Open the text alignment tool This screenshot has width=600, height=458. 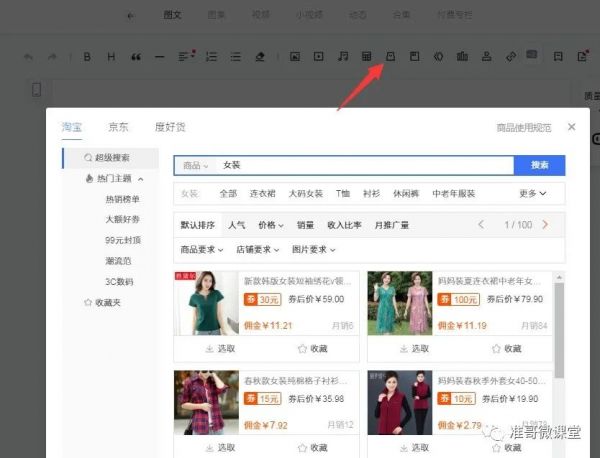coord(187,56)
